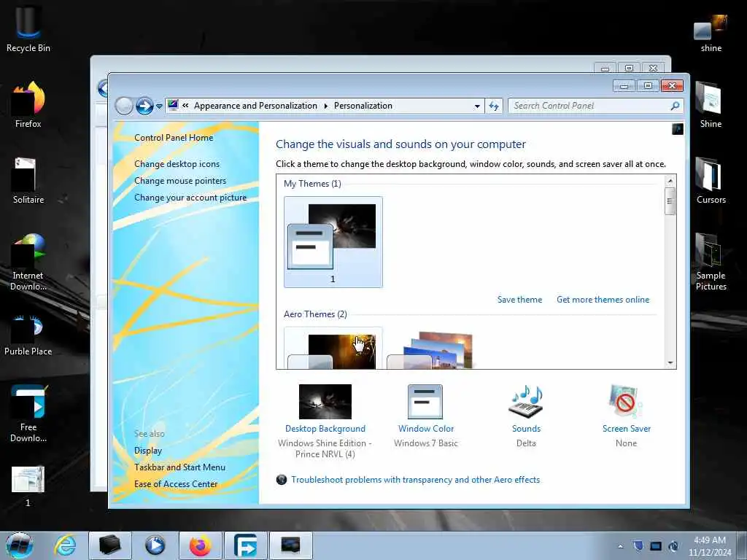Select the theme named 1 in My Themes
This screenshot has height=560, width=747.
point(333,242)
